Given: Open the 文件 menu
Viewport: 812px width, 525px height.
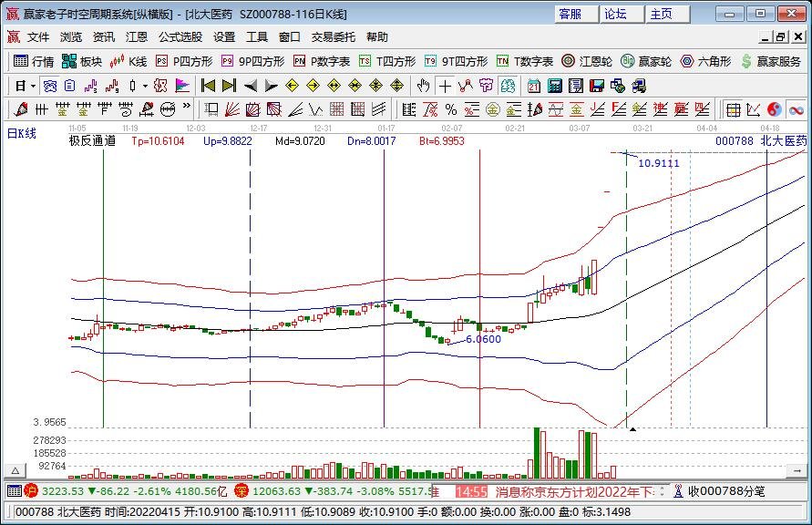Looking at the screenshot, I should [x=37, y=37].
